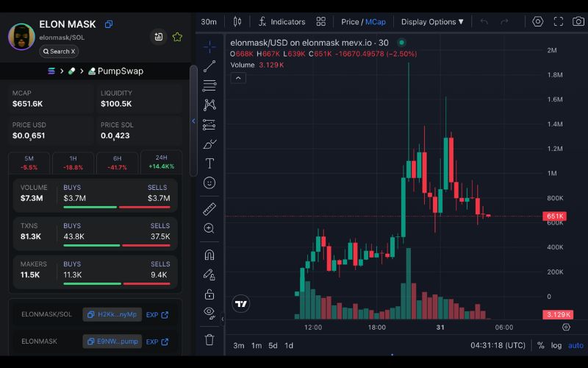Open the token info icon beside the star
This screenshot has width=588, height=368.
[158, 37]
